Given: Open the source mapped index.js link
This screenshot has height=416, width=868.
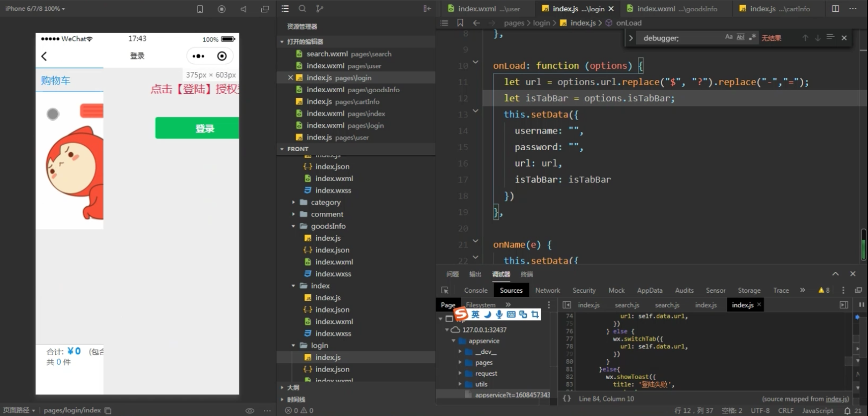Looking at the screenshot, I should pyautogui.click(x=837, y=399).
